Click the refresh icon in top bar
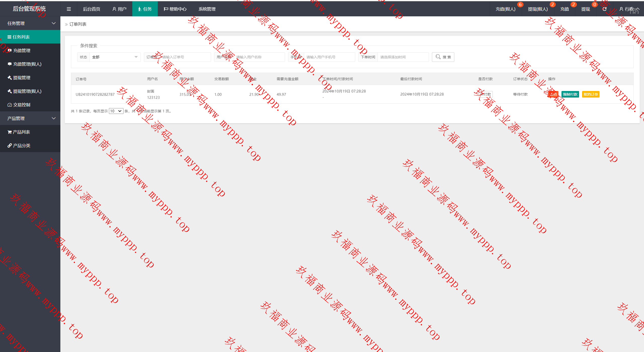 click(605, 9)
